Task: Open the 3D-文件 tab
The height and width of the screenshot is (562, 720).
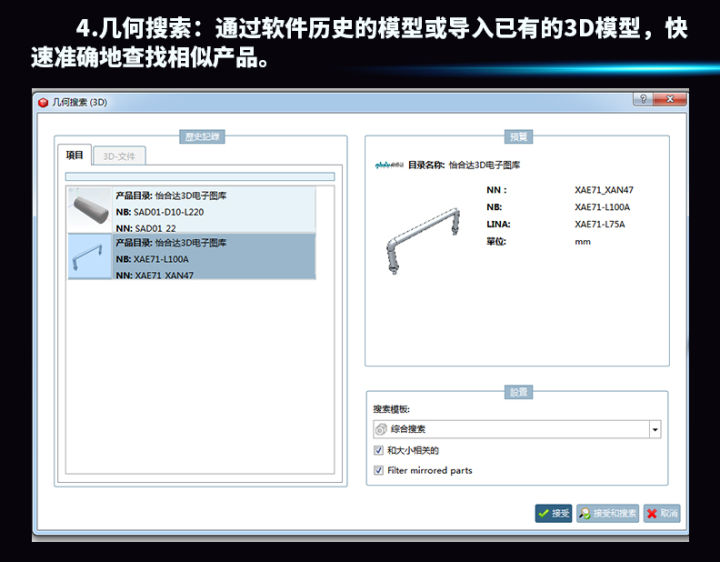Action: point(119,156)
